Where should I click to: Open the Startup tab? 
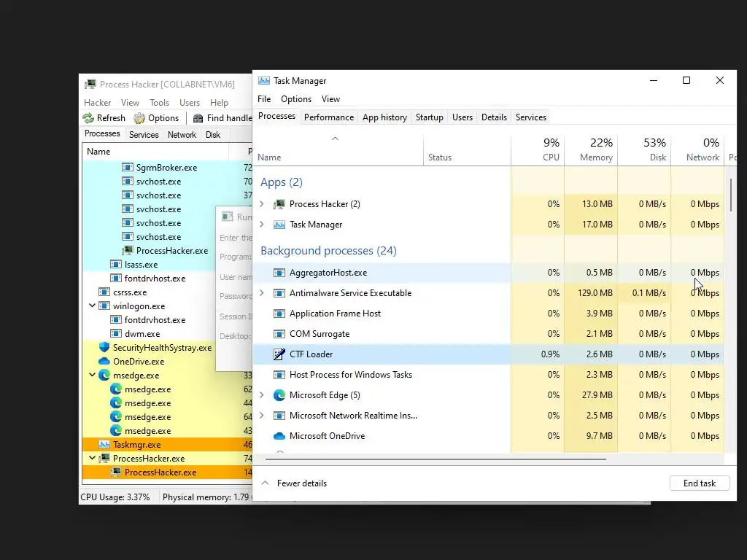coord(429,117)
